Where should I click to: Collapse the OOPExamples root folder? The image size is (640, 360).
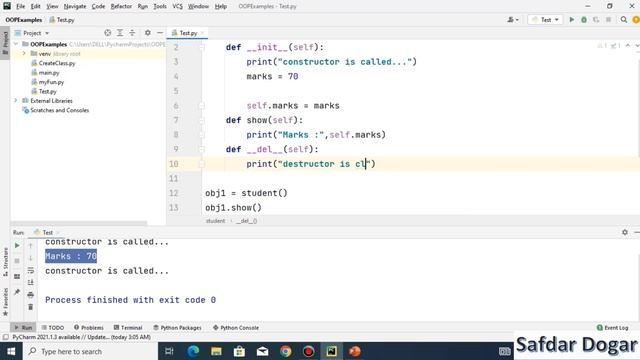(16, 44)
